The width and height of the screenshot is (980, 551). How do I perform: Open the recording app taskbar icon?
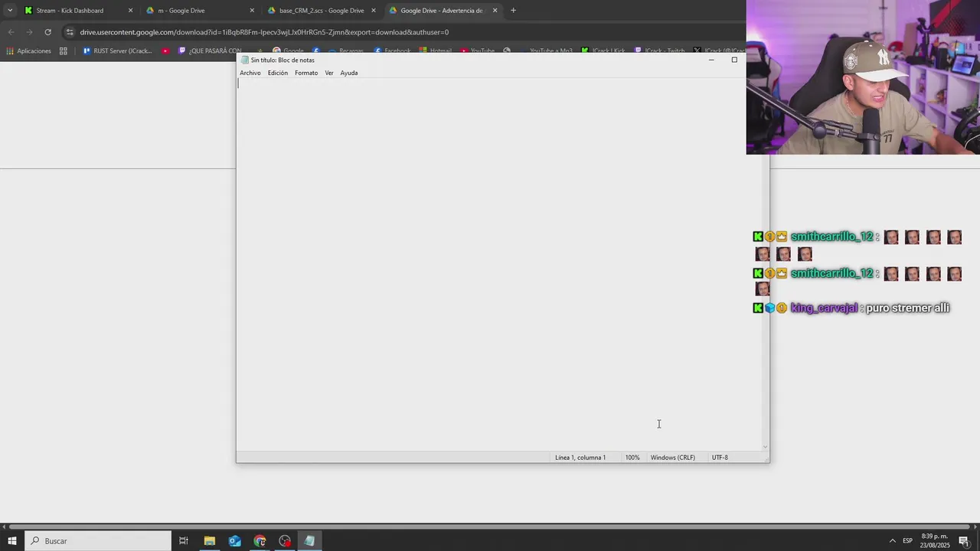(285, 541)
